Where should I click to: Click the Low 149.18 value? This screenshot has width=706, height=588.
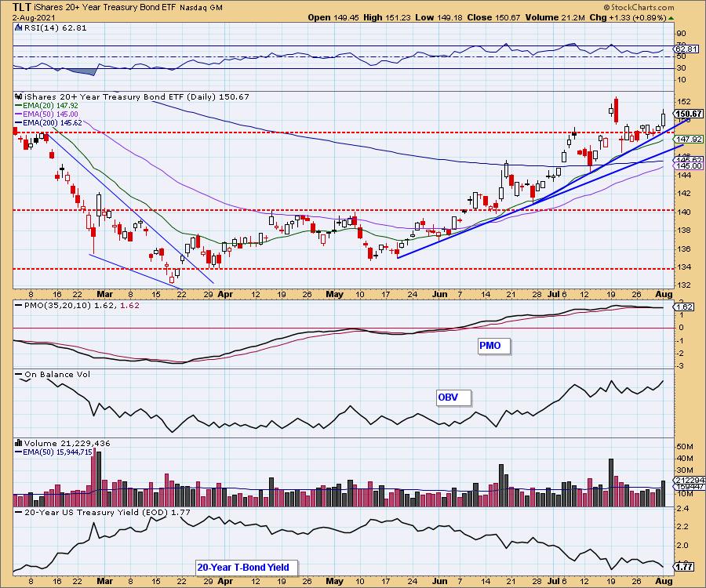click(439, 17)
